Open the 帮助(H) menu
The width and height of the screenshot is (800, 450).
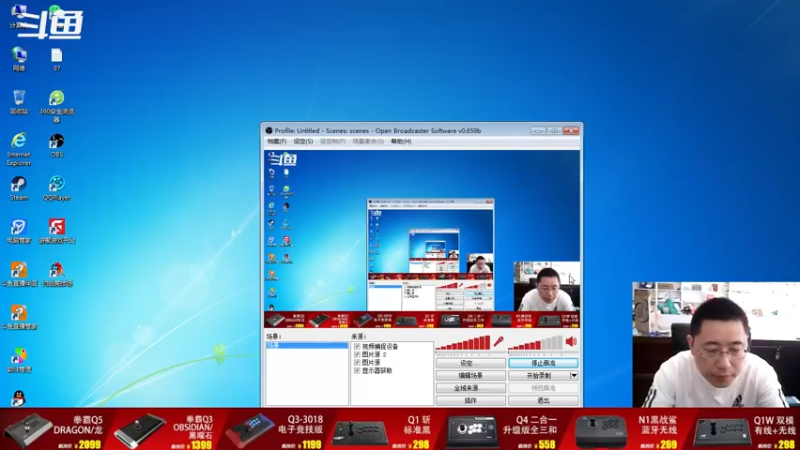[x=401, y=141]
